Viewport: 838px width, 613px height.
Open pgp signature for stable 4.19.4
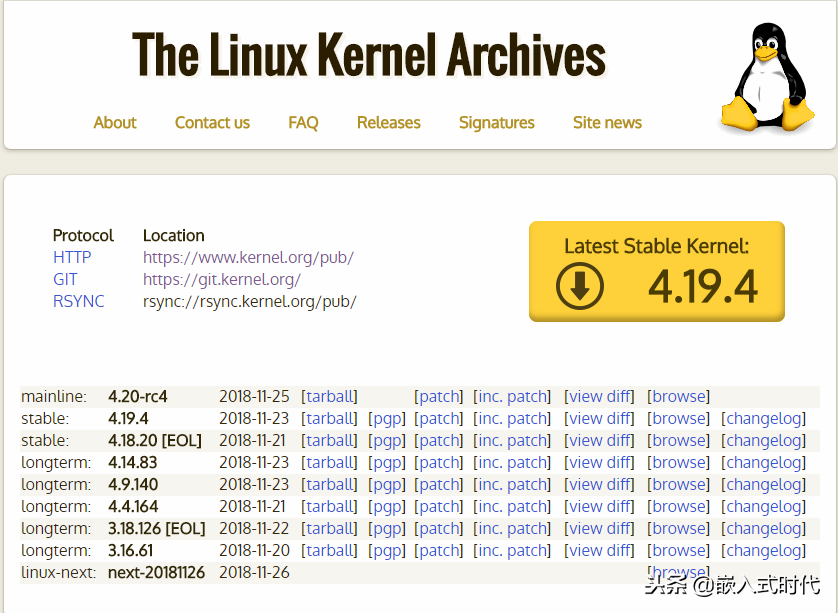tap(387, 418)
